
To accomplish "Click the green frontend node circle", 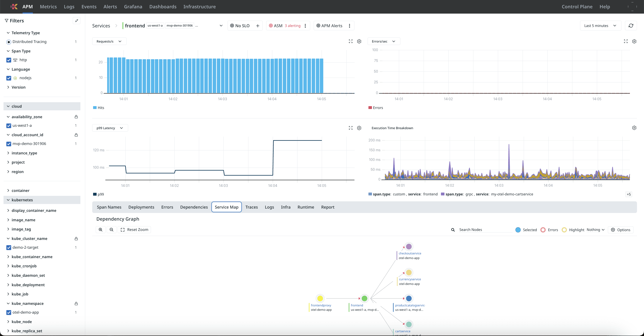I will [x=364, y=298].
